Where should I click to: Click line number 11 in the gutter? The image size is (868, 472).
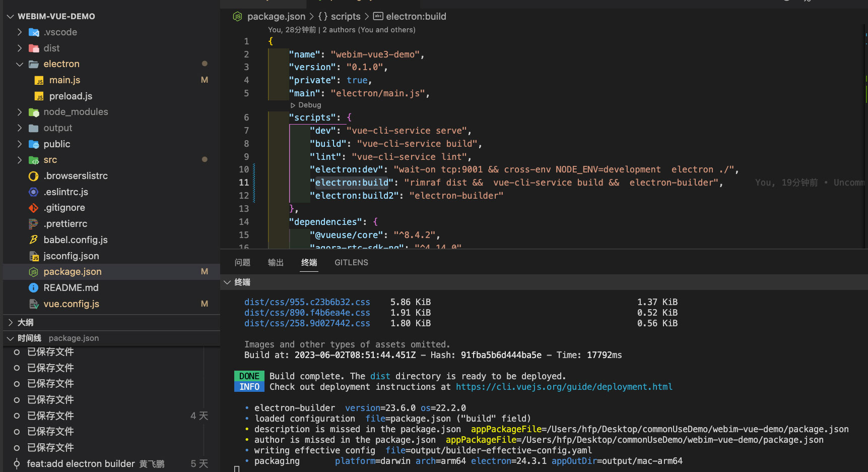244,183
